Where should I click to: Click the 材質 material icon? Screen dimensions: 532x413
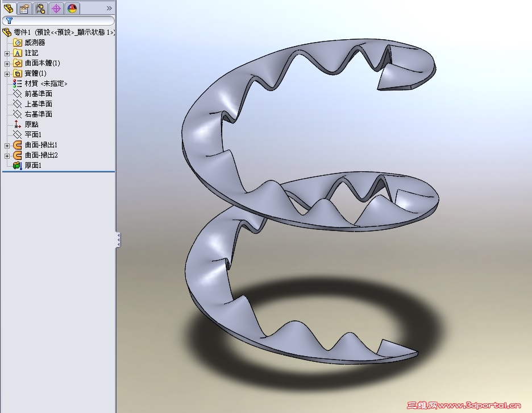click(x=17, y=84)
